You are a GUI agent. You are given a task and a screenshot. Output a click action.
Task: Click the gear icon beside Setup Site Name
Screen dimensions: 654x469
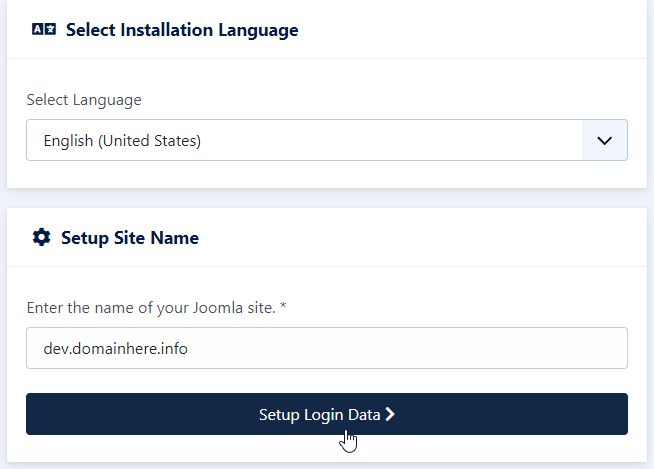click(41, 237)
